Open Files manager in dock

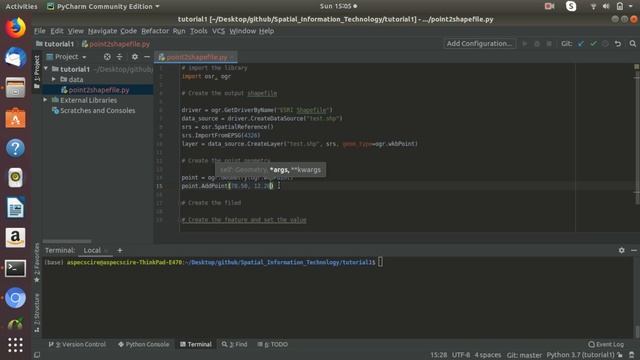(16, 88)
